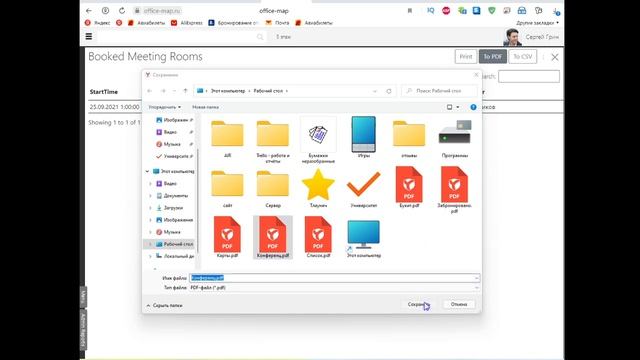This screenshot has width=640, height=360.
Task: Expand the Другие закладки bookmarks folder
Action: point(537,23)
